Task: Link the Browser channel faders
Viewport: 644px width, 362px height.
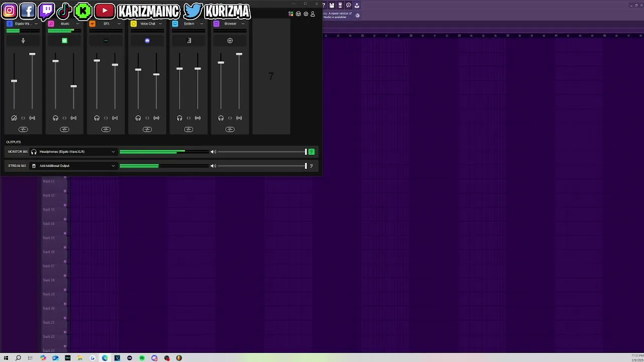Action: (x=230, y=118)
